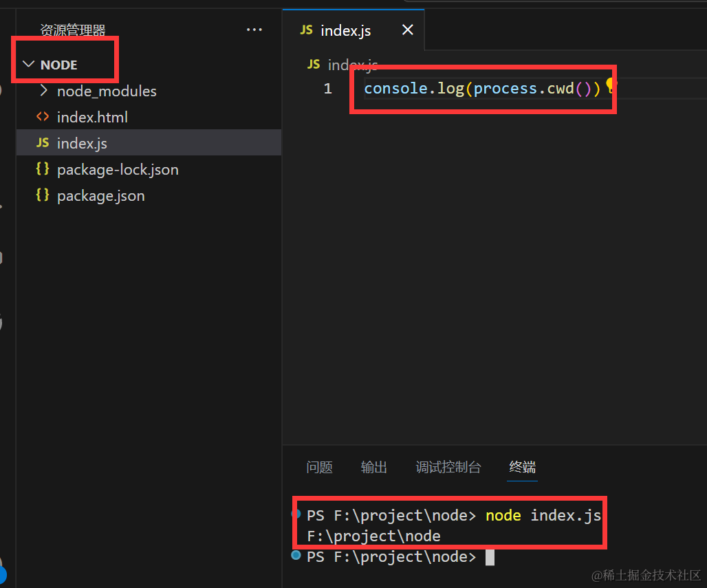Click the braces icon beside package.json

tap(43, 195)
